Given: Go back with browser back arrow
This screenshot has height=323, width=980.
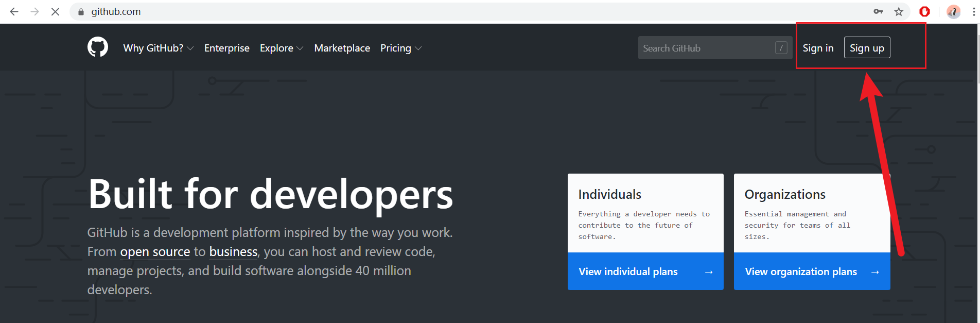Looking at the screenshot, I should (x=14, y=11).
